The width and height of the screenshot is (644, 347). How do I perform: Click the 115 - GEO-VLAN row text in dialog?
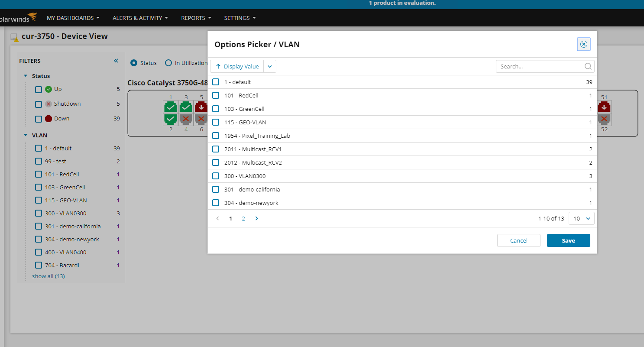pyautogui.click(x=245, y=122)
